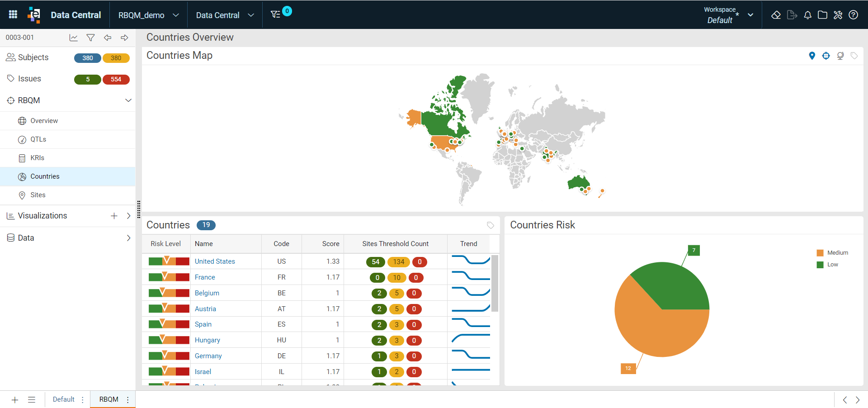Viewport: 868px width, 408px height.
Task: Collapse the RBQM section chevron
Action: (128, 100)
